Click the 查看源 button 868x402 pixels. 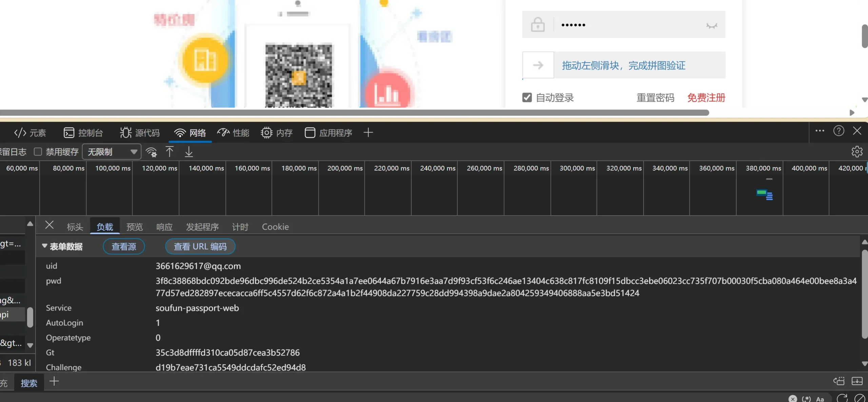tap(123, 246)
